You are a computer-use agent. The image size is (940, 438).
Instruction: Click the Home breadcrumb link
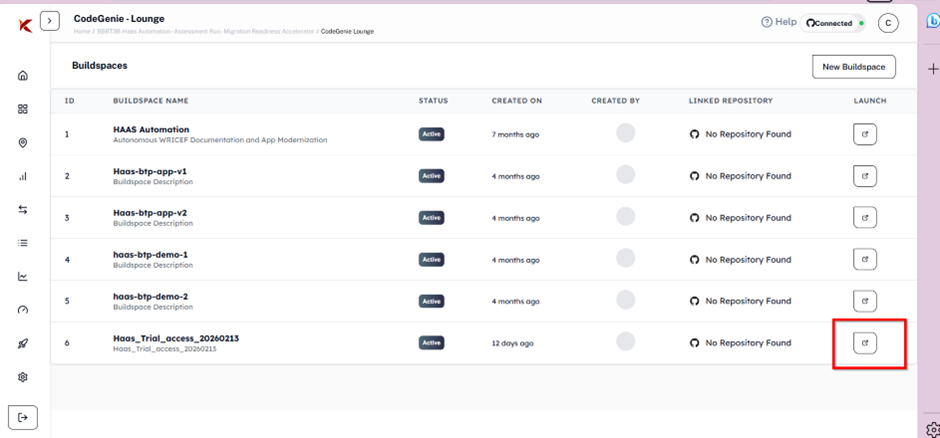point(81,32)
